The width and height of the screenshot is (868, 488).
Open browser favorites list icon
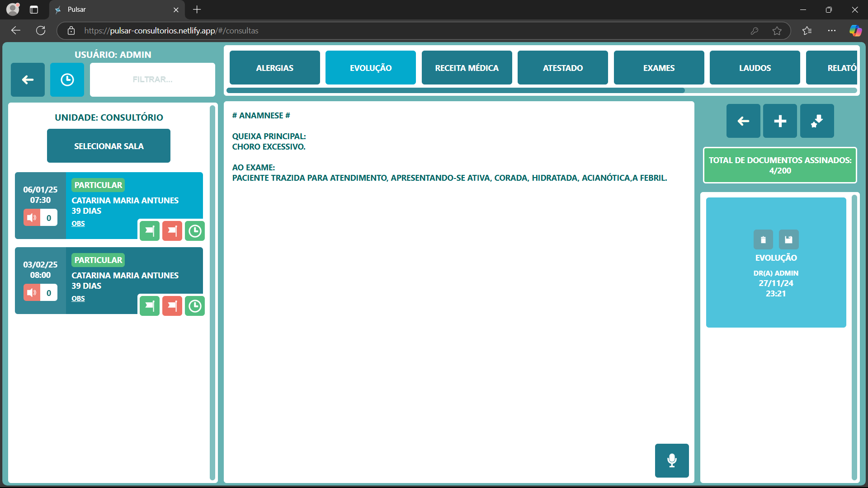pyautogui.click(x=807, y=31)
